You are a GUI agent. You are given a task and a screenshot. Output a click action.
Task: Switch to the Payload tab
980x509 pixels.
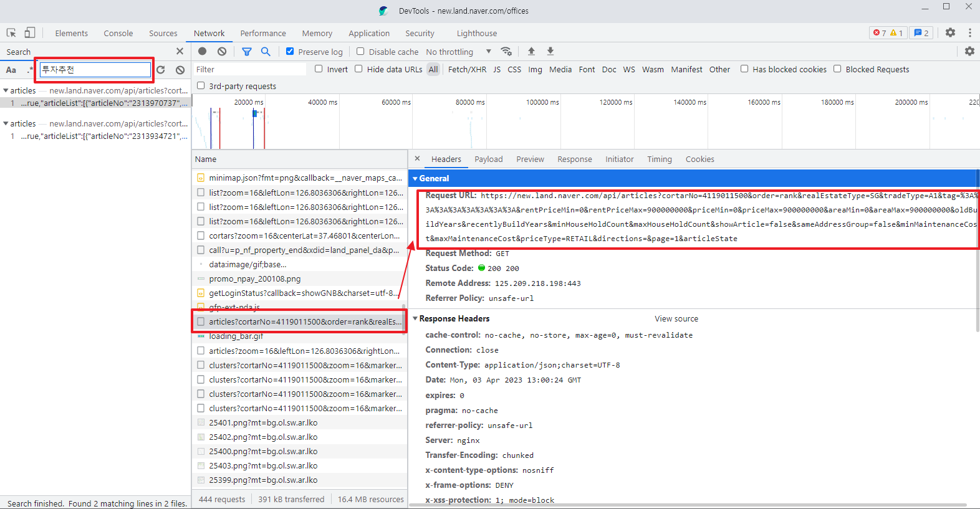(489, 159)
